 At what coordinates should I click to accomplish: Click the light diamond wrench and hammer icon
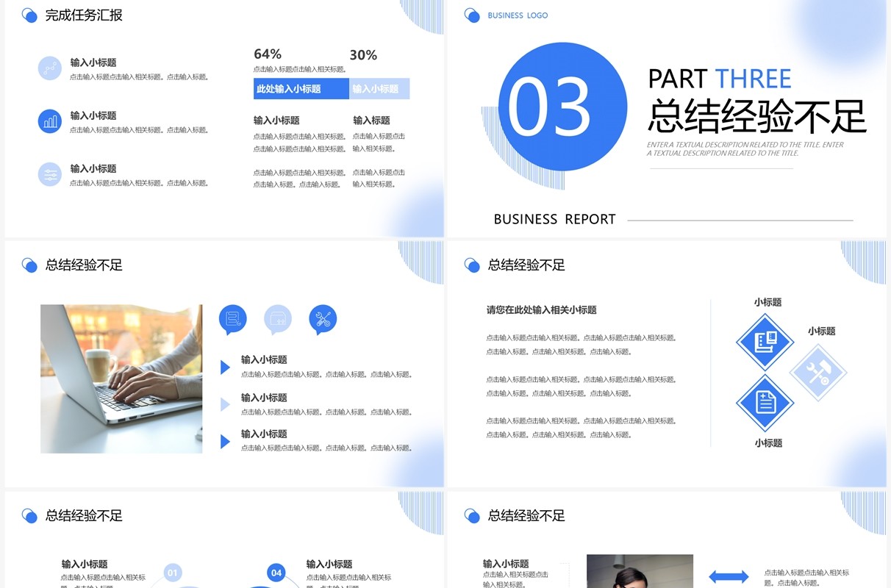(x=818, y=373)
